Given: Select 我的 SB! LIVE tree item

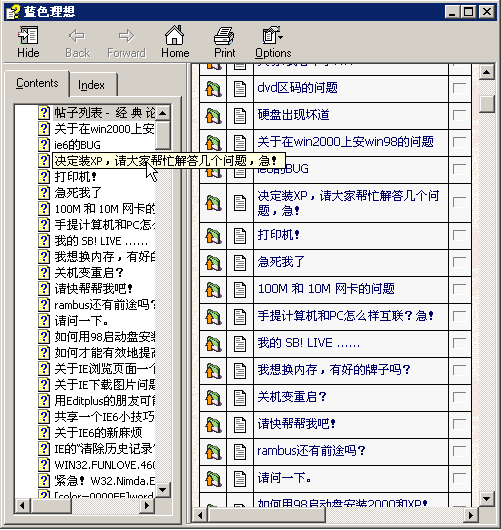Looking at the screenshot, I should [101, 241].
